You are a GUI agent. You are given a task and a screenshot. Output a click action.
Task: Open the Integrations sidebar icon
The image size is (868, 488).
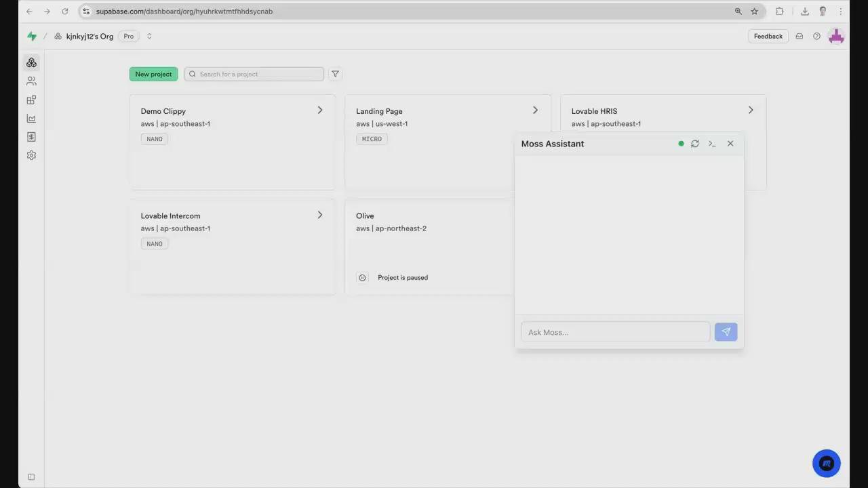(x=31, y=100)
